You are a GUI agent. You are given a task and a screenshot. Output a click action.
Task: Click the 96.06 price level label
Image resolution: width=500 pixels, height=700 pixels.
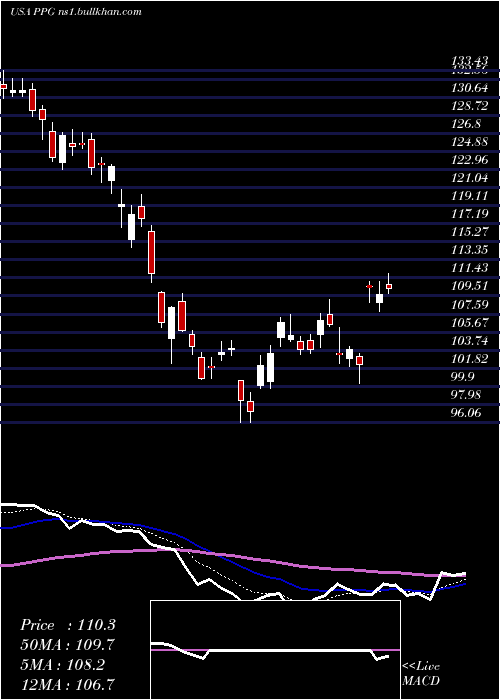pyautogui.click(x=468, y=413)
